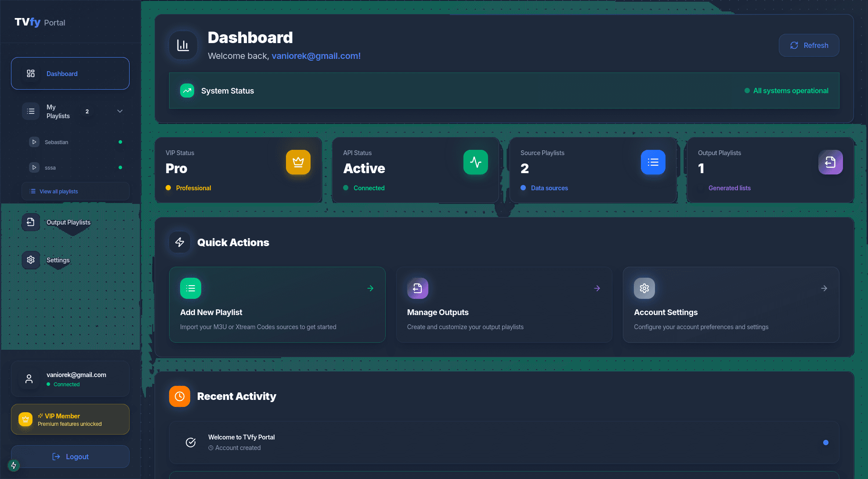Click the Quick Actions lightning icon
This screenshot has width=868, height=479.
coord(180,242)
